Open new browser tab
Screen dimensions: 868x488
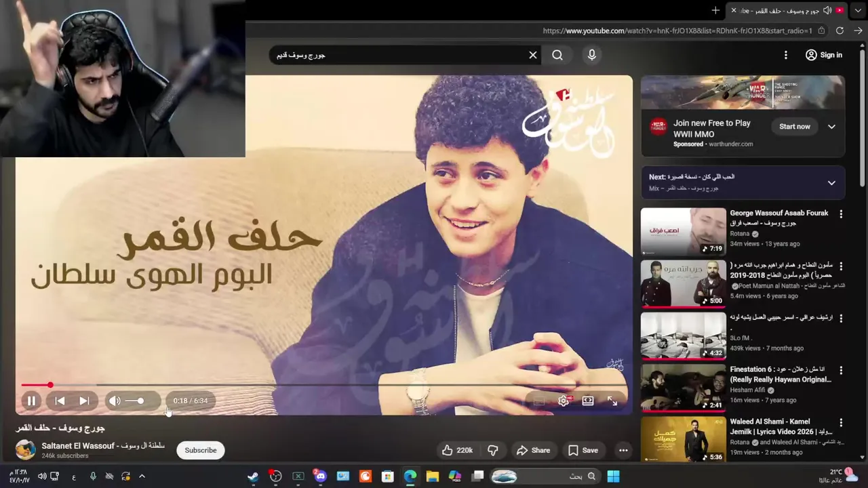click(715, 10)
